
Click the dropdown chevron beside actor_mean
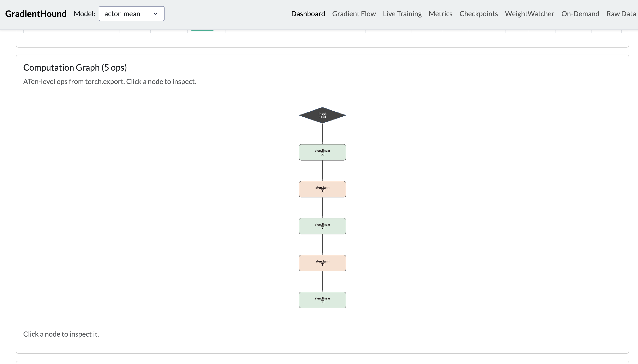point(156,14)
